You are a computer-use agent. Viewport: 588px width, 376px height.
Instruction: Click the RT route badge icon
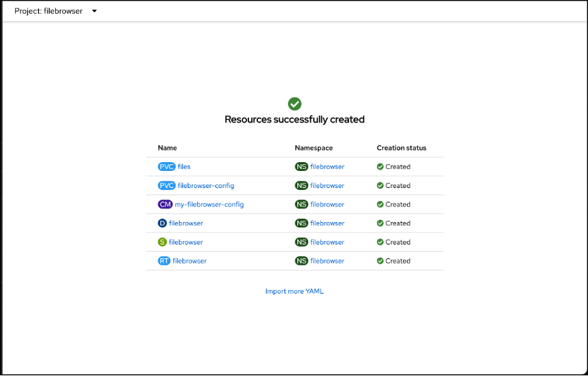tap(164, 261)
